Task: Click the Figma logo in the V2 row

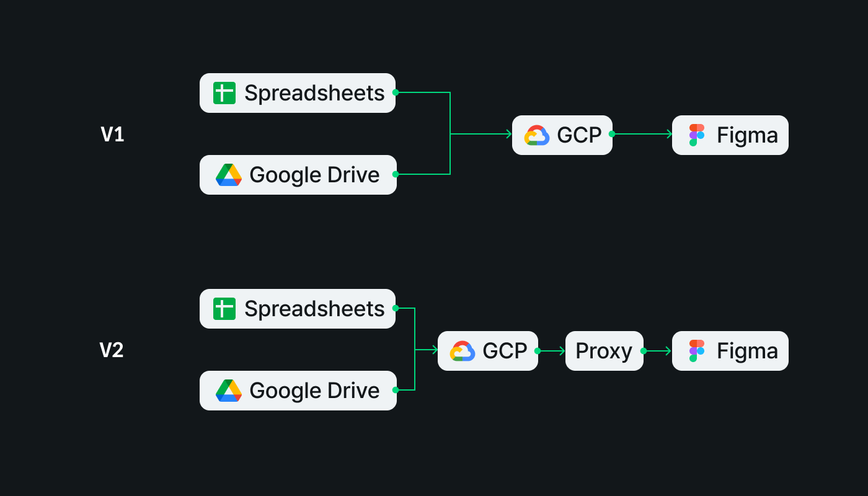Action: pyautogui.click(x=697, y=351)
